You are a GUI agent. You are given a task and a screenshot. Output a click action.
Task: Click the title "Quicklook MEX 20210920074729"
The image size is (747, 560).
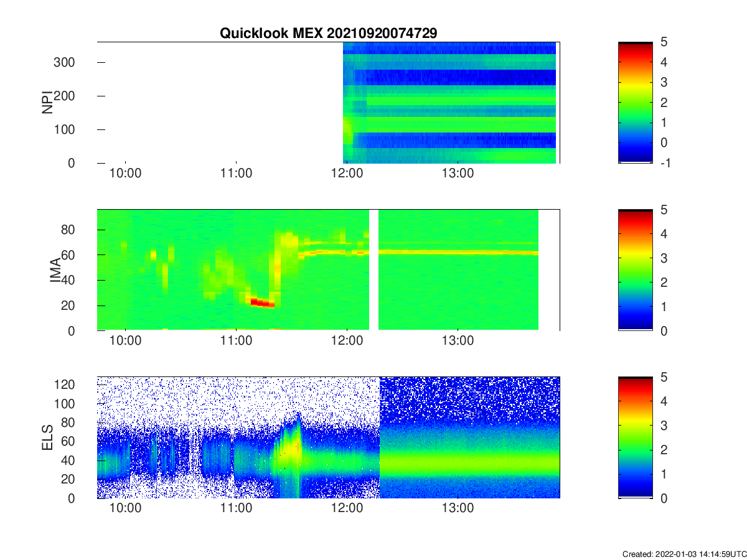click(328, 34)
